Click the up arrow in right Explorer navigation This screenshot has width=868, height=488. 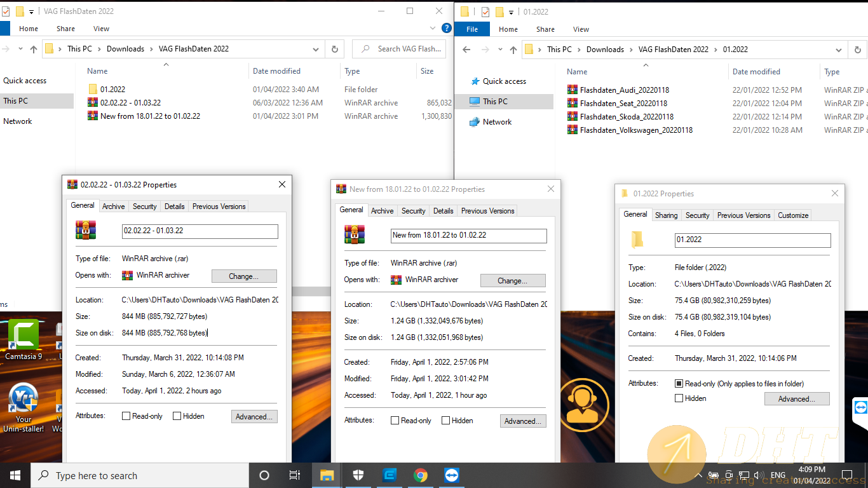513,50
